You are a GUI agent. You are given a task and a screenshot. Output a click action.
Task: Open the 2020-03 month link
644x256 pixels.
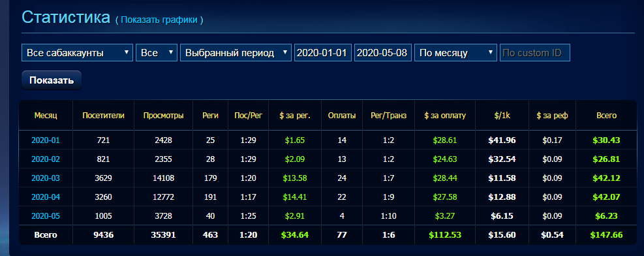tap(46, 178)
